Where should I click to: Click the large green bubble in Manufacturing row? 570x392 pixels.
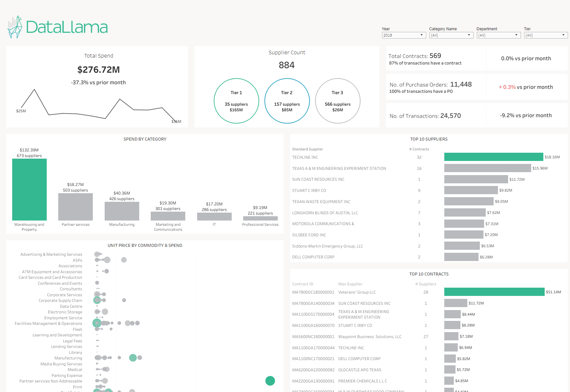point(133,358)
